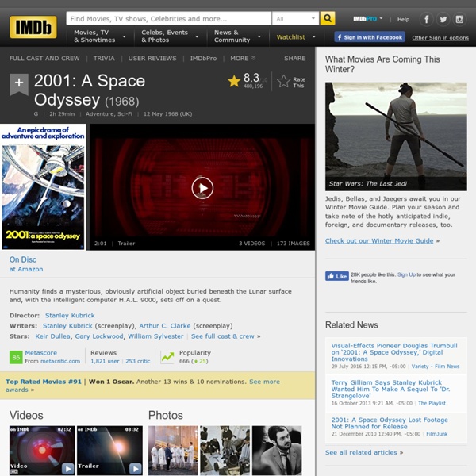Click the Help link in header
Image resolution: width=476 pixels, height=476 pixels.
(x=403, y=19)
